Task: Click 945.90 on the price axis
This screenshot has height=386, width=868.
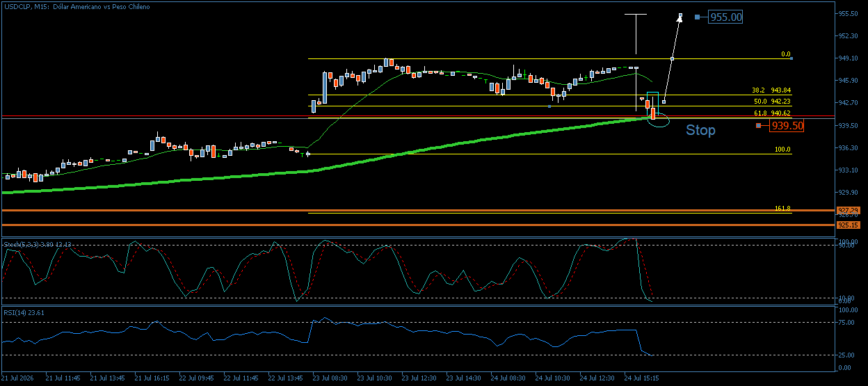Action: click(x=847, y=80)
